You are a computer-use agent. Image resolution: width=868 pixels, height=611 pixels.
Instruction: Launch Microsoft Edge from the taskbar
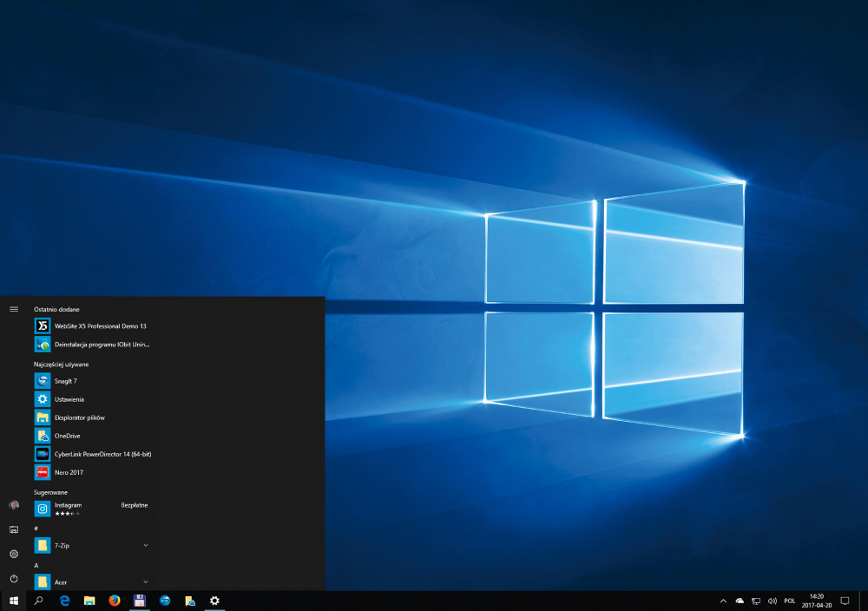click(x=64, y=601)
